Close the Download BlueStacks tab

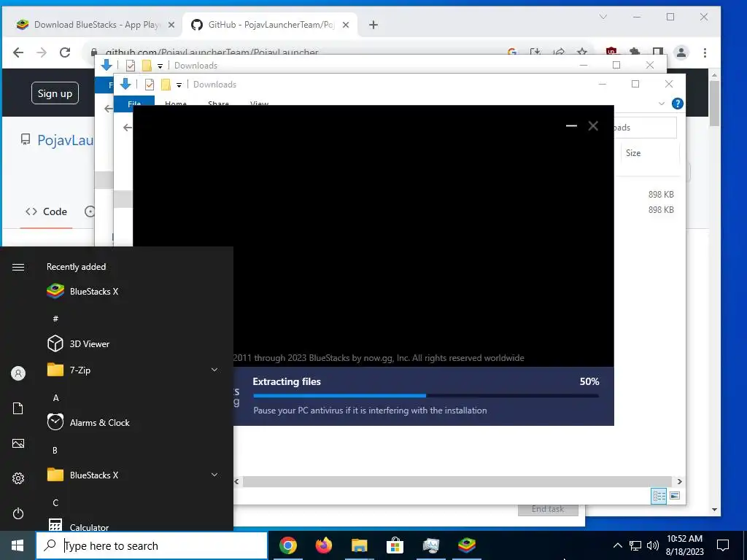(x=171, y=25)
